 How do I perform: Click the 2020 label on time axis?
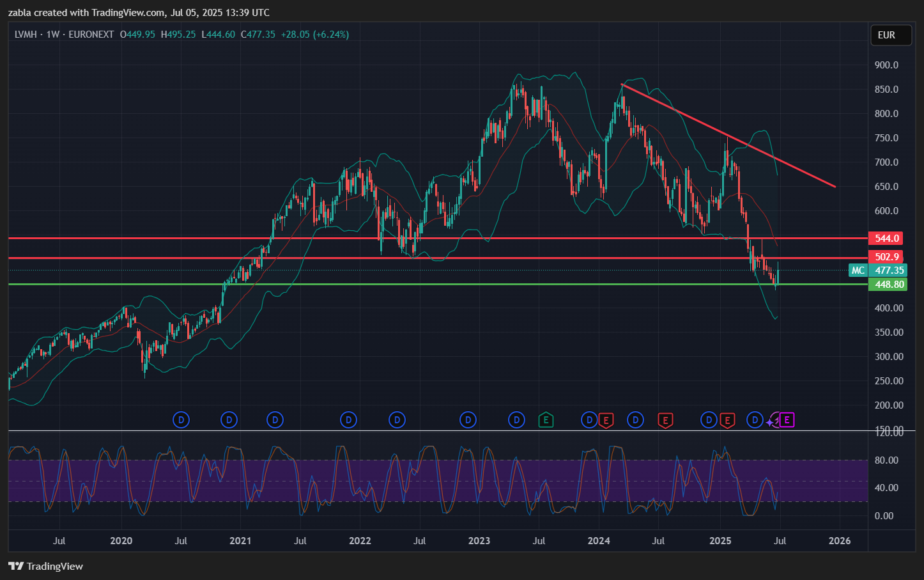[x=121, y=541]
